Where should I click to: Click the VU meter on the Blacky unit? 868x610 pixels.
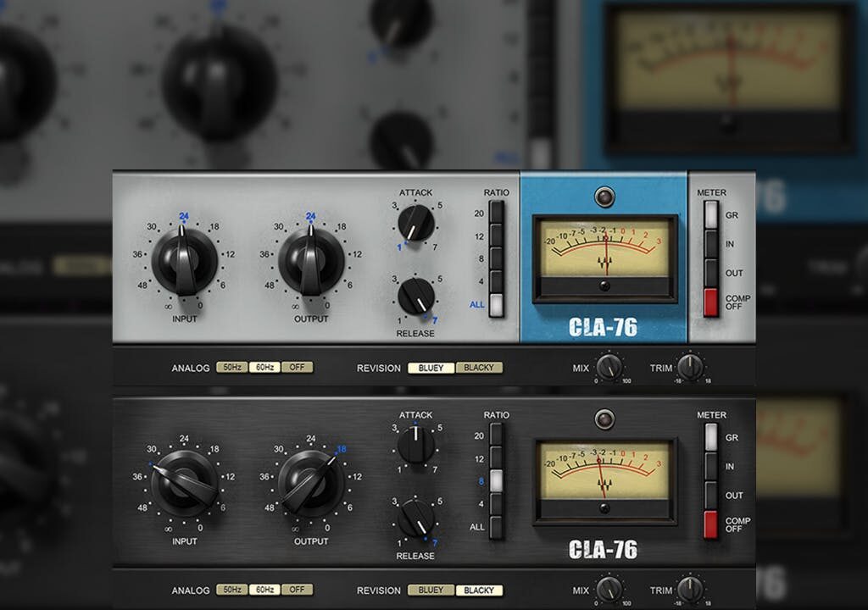click(604, 481)
